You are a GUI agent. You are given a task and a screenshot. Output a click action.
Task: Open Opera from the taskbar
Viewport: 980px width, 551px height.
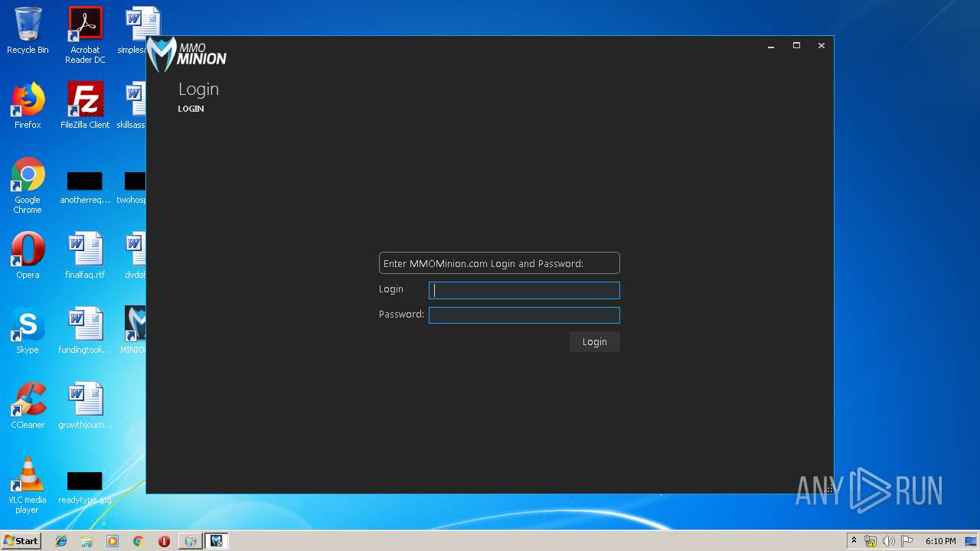tap(164, 541)
